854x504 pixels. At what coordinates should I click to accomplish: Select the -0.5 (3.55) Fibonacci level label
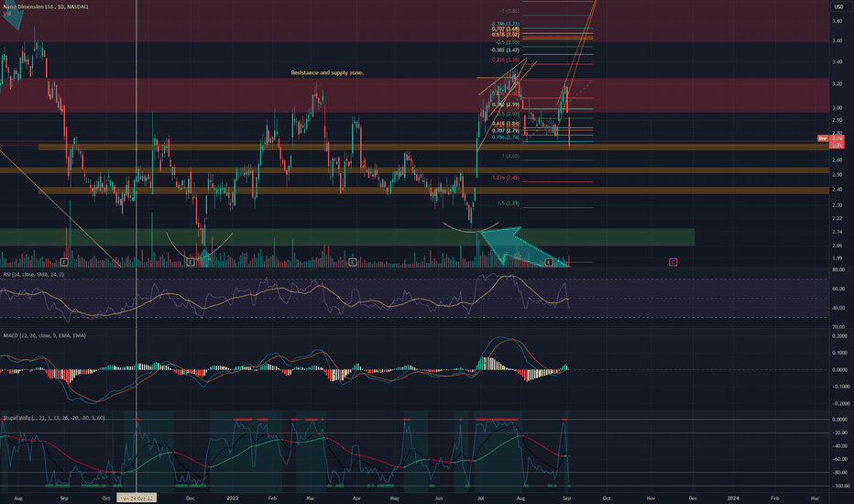507,42
